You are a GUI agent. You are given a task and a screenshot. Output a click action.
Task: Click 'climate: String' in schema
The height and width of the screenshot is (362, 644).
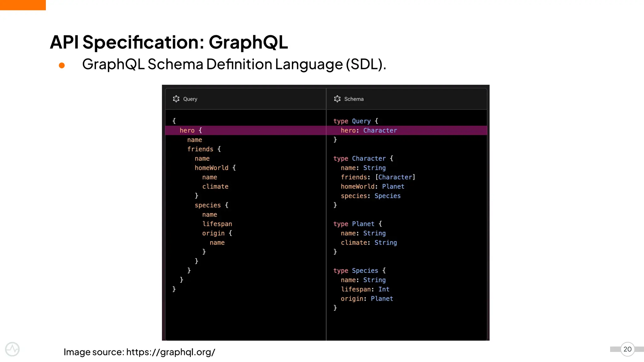369,243
